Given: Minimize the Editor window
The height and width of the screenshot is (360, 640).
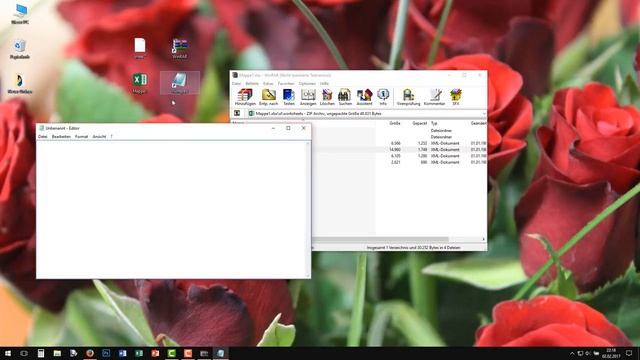Looking at the screenshot, I should pyautogui.click(x=273, y=128).
